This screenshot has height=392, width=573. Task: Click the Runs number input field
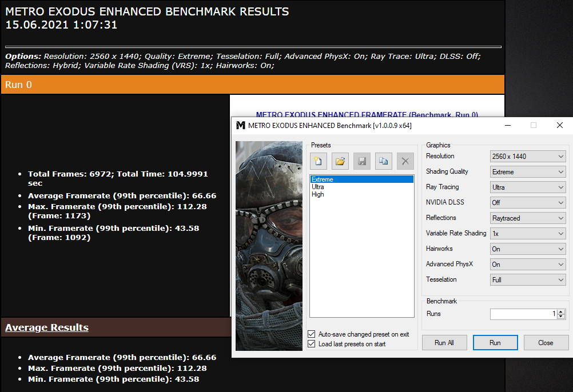click(x=524, y=314)
